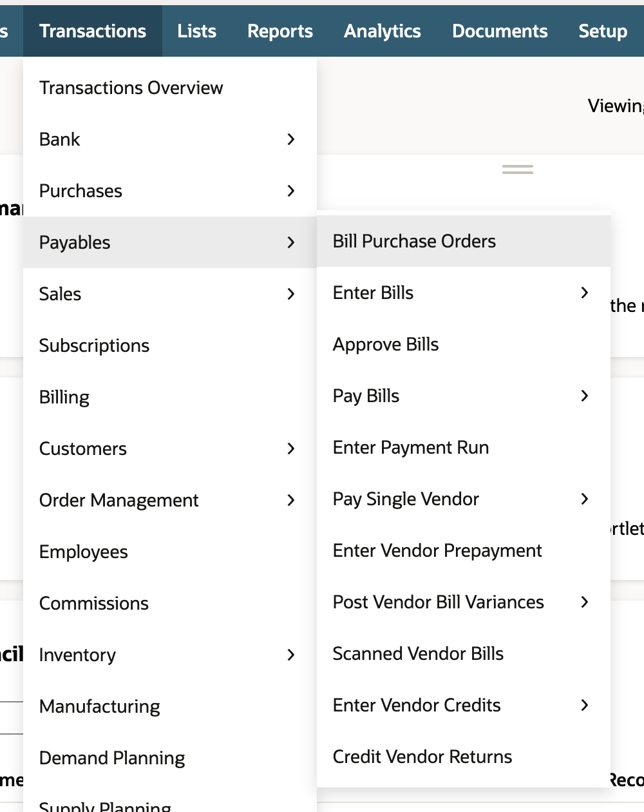Open Manufacturing from the menu

(170, 706)
